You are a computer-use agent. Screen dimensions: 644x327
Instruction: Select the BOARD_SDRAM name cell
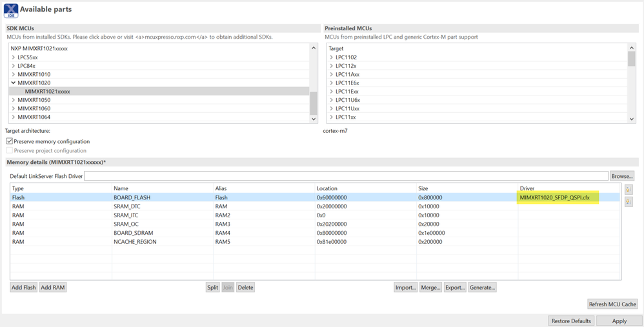(x=134, y=233)
